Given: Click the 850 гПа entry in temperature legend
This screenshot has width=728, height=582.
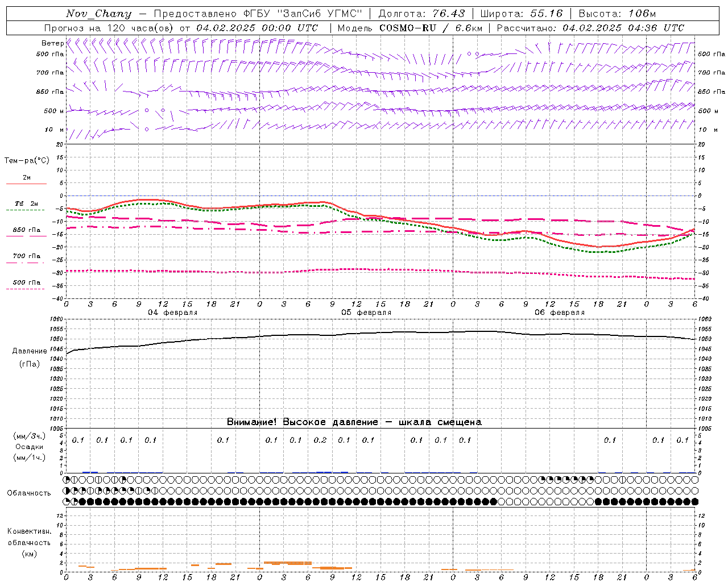Looking at the screenshot, I should tap(27, 230).
